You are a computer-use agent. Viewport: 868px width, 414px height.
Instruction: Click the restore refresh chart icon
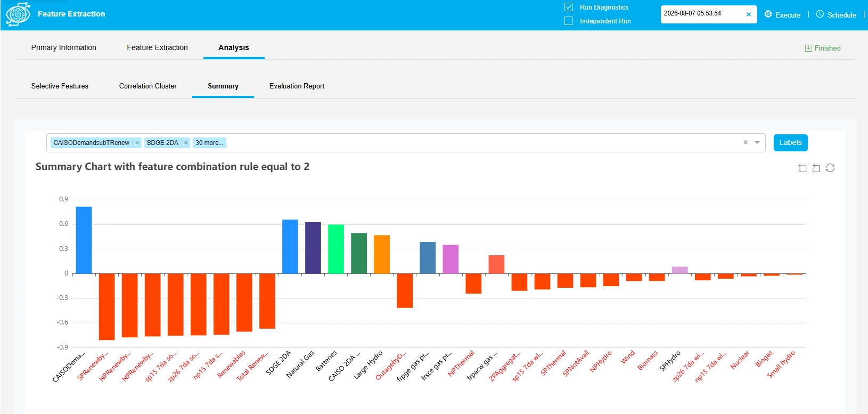(830, 168)
